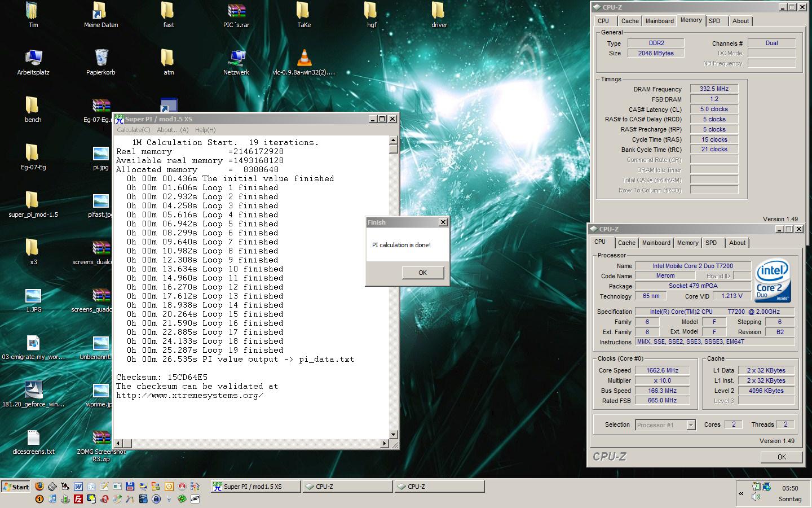Select the Arbeitsplatz computer icon
Screen dimensions: 812x508
coord(33,62)
